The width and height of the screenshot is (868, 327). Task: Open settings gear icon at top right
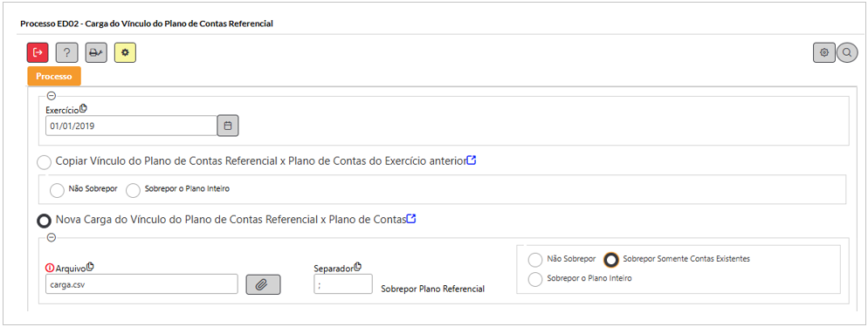tap(824, 52)
